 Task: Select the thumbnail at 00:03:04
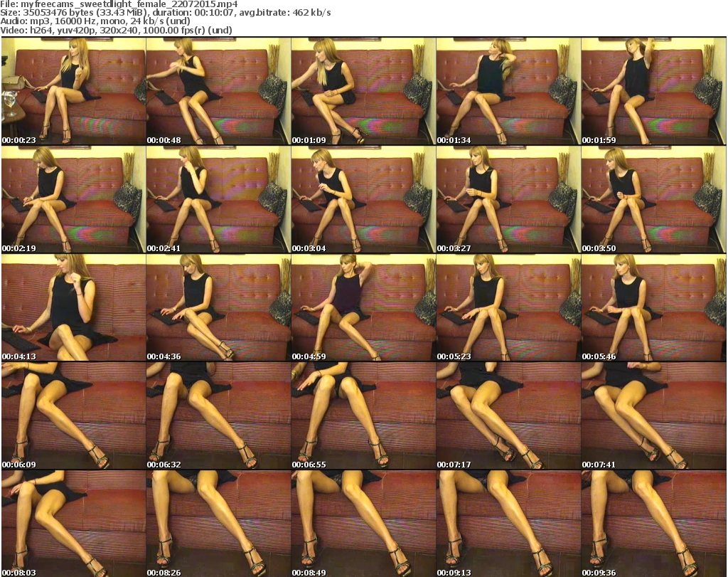[x=363, y=199]
